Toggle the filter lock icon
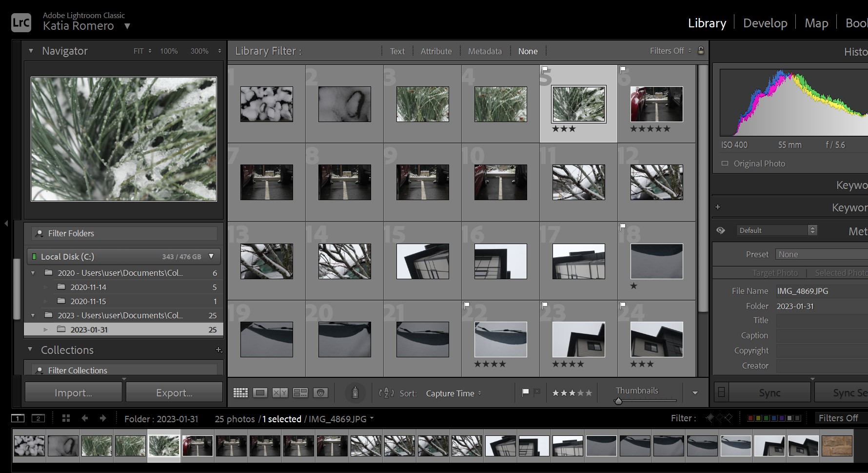 pyautogui.click(x=701, y=50)
